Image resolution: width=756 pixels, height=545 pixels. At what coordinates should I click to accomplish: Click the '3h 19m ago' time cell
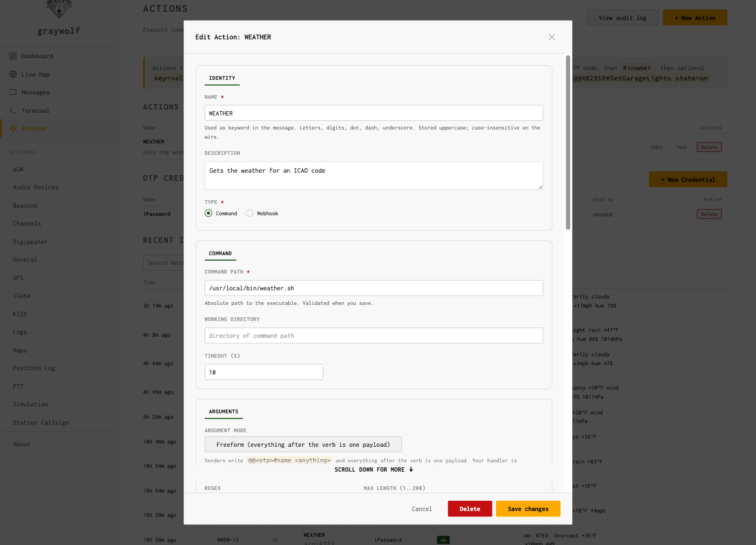[158, 306]
